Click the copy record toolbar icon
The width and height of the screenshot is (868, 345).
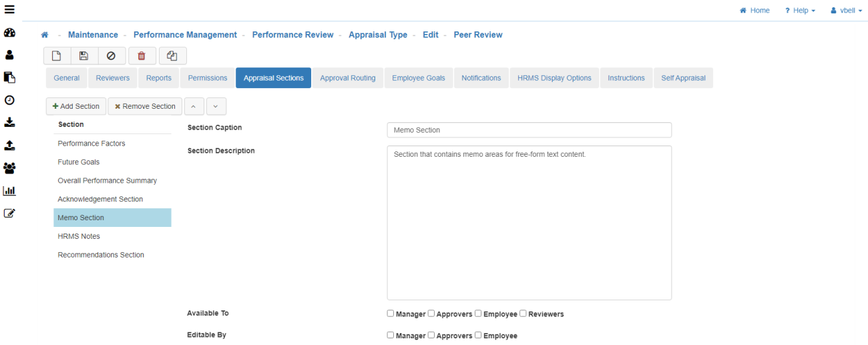tap(172, 56)
